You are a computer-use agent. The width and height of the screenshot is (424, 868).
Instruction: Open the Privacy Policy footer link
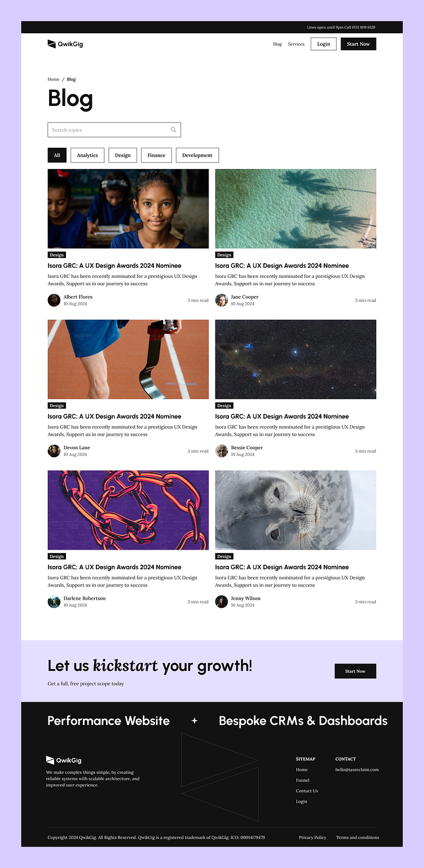[x=312, y=838]
